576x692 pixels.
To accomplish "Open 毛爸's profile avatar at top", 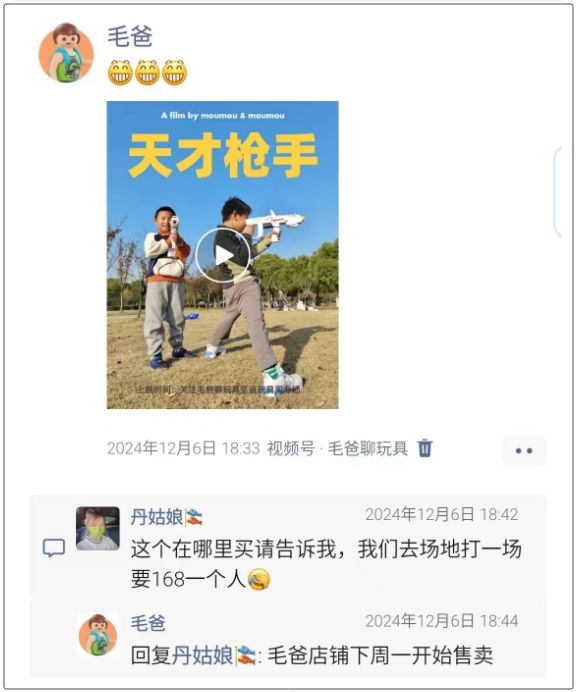I will click(66, 53).
